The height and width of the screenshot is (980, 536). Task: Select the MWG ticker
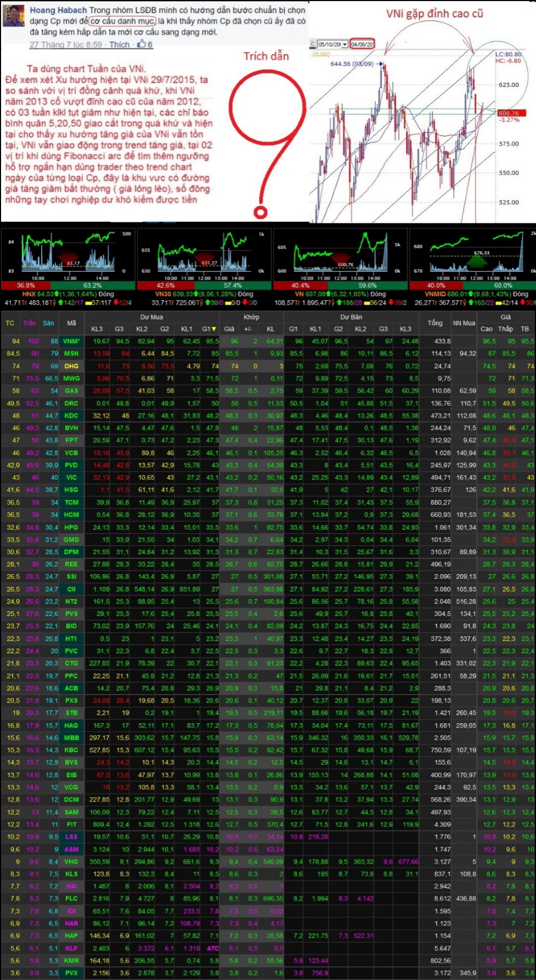(x=72, y=378)
